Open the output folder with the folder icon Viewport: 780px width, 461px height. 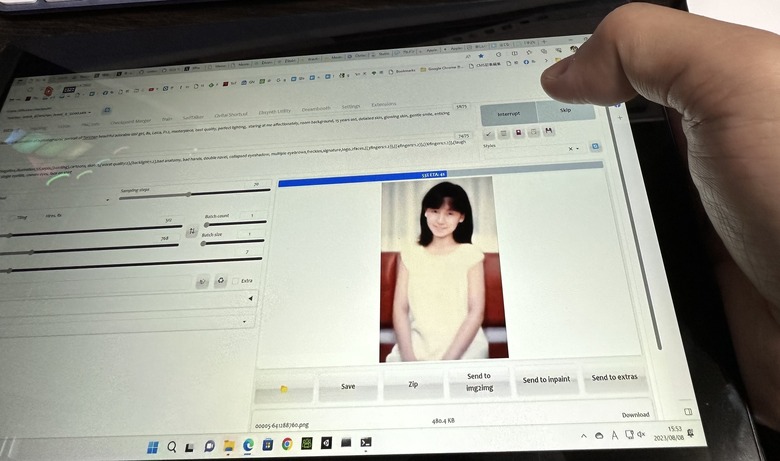(x=284, y=388)
